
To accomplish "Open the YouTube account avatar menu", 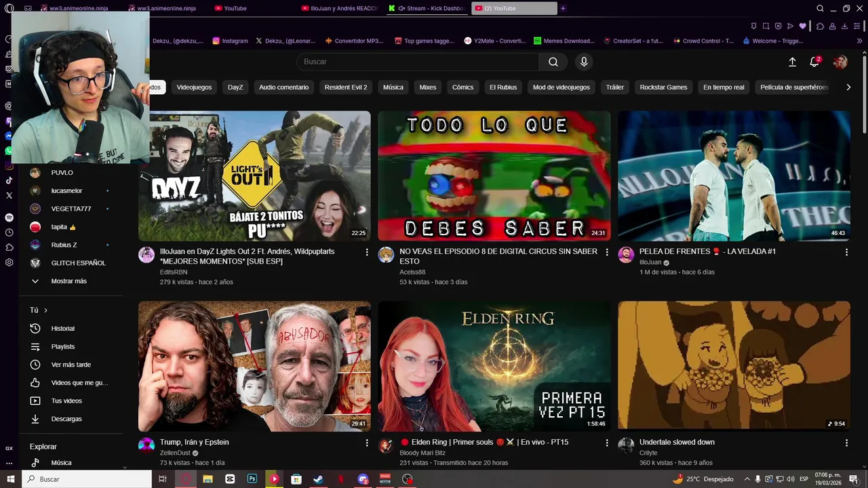I will tap(840, 62).
